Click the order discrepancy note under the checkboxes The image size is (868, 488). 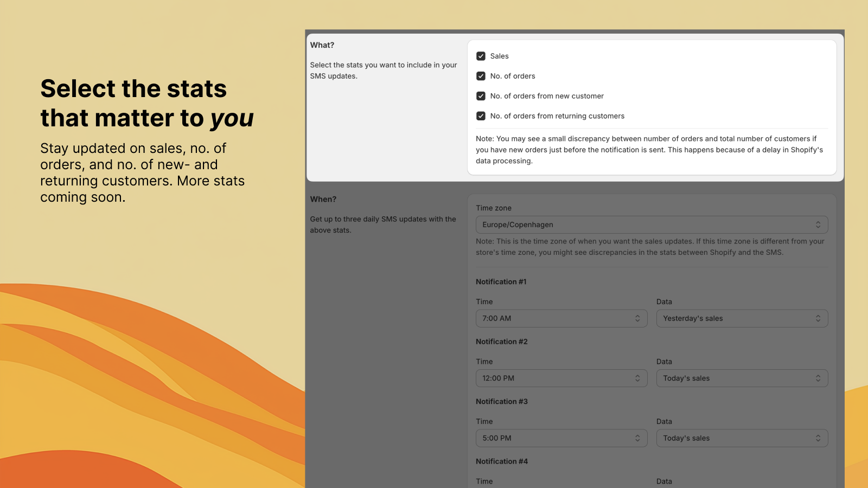click(x=649, y=150)
